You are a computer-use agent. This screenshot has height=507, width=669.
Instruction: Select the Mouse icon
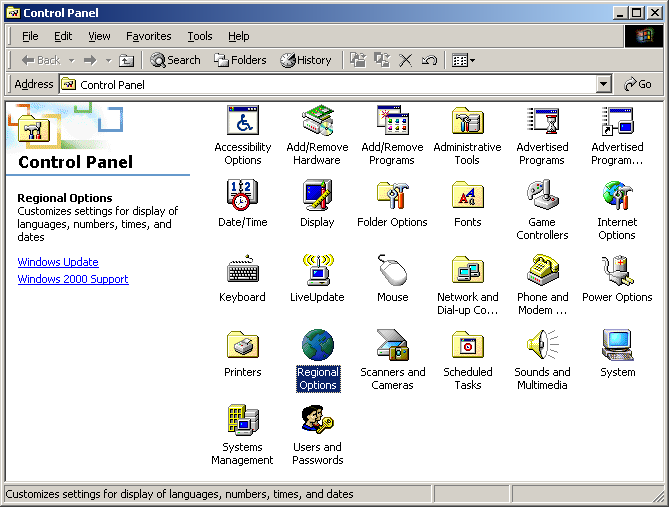point(393,271)
